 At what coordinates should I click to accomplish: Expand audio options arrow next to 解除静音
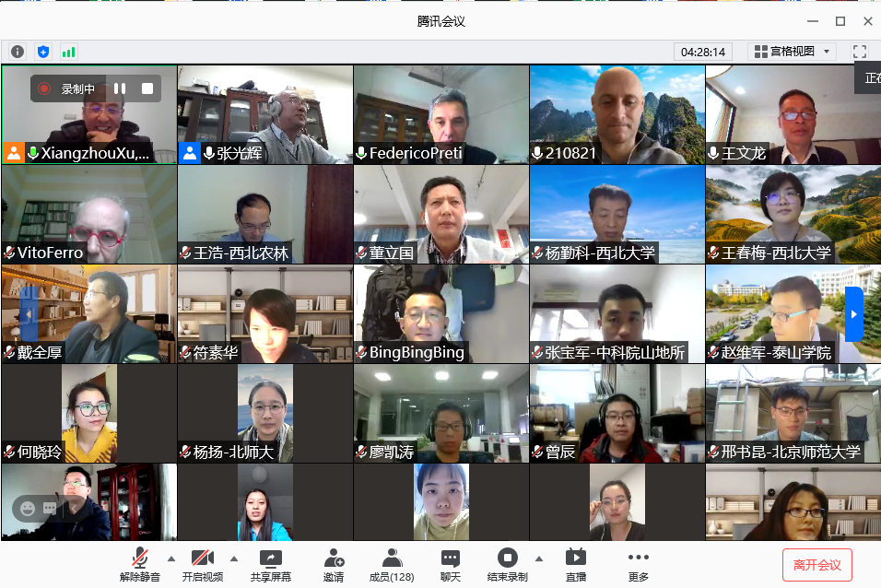point(171,559)
